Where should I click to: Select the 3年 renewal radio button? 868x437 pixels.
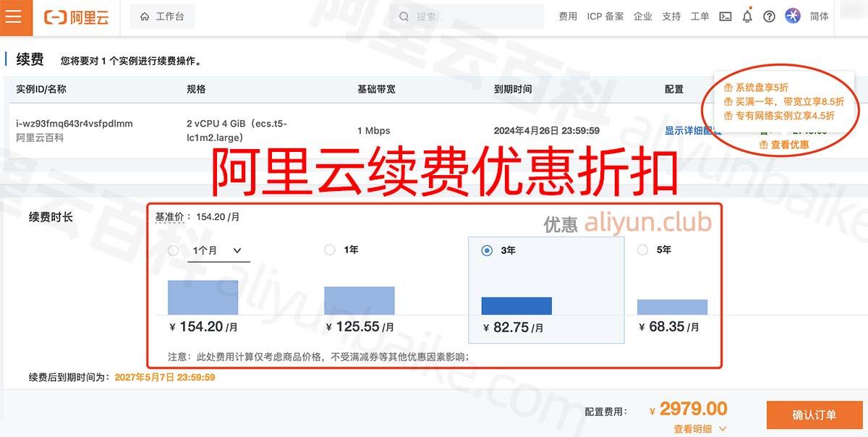pyautogui.click(x=487, y=250)
